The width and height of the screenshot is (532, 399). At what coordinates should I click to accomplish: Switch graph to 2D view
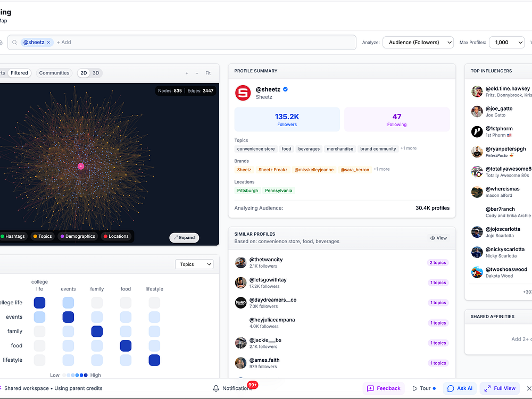click(x=84, y=73)
